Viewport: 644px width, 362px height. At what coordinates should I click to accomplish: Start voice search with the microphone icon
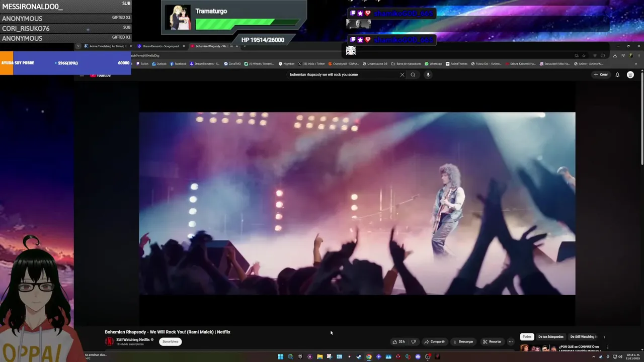tap(428, 74)
